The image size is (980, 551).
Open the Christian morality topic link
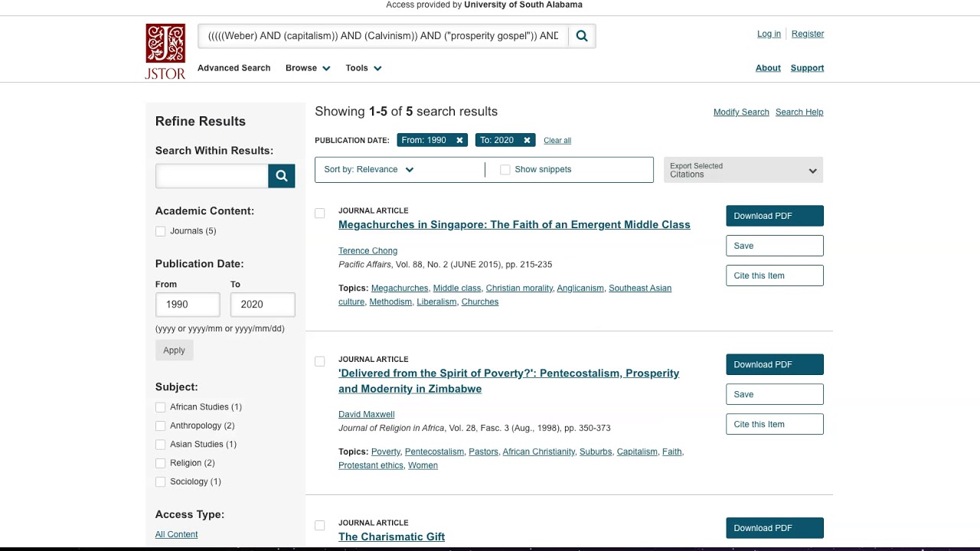[519, 289]
